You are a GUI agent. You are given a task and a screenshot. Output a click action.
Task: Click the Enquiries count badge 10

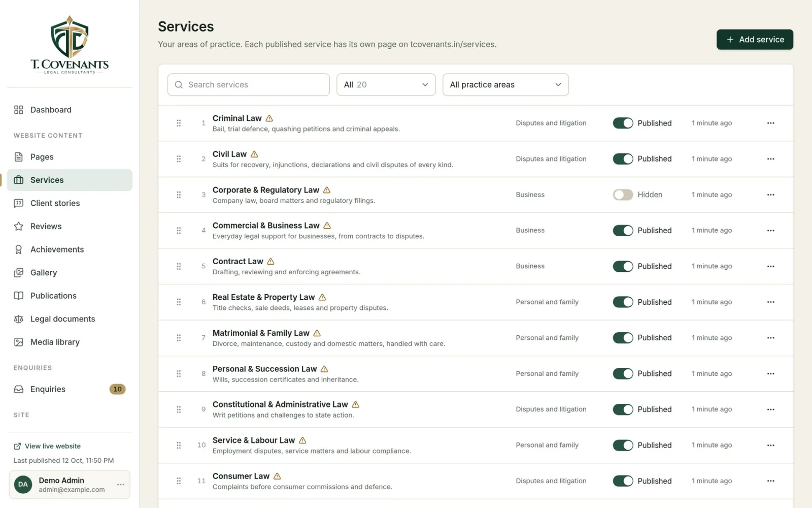tap(117, 389)
